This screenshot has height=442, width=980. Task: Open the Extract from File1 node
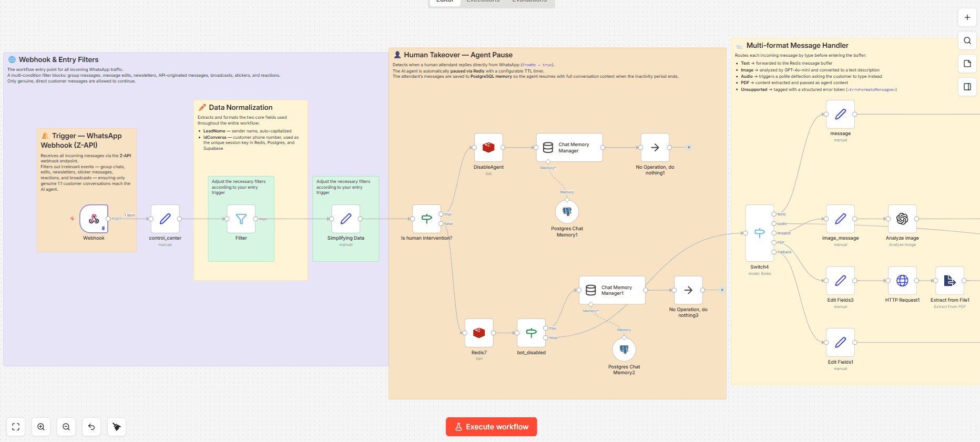pyautogui.click(x=950, y=281)
